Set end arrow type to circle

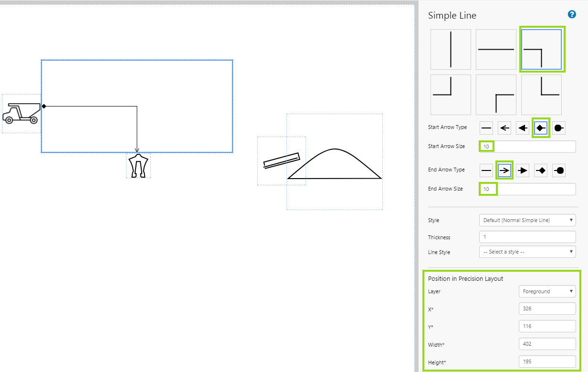pos(559,170)
